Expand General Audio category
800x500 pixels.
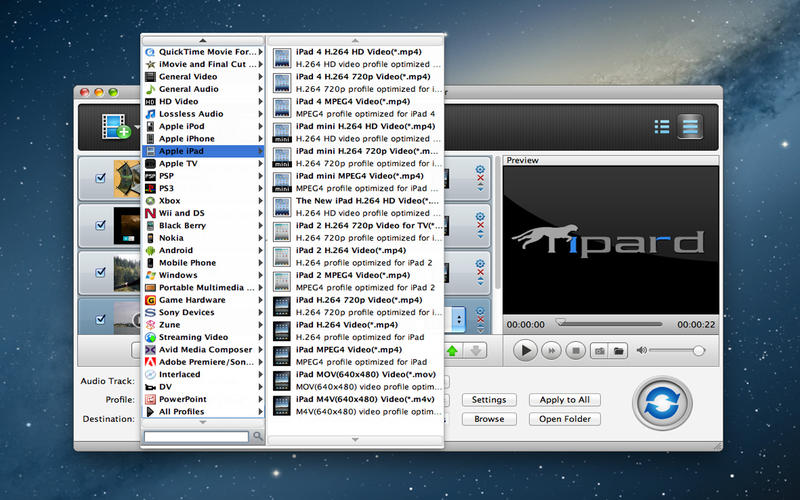point(203,89)
